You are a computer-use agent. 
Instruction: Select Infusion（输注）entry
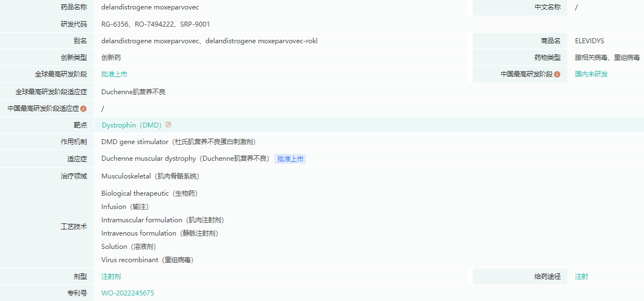[x=125, y=207]
